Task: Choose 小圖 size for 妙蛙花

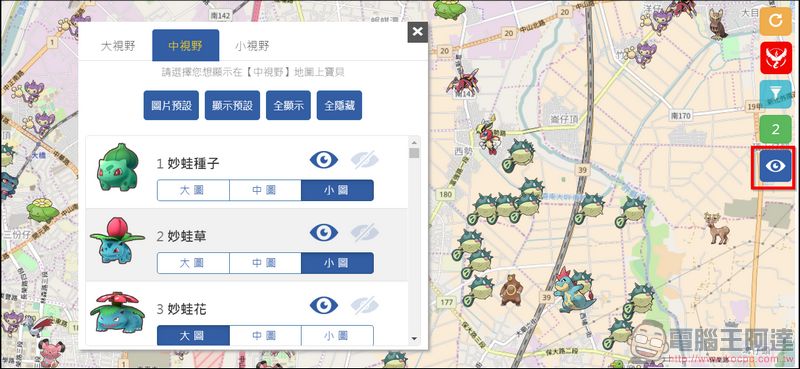Action: point(337,335)
